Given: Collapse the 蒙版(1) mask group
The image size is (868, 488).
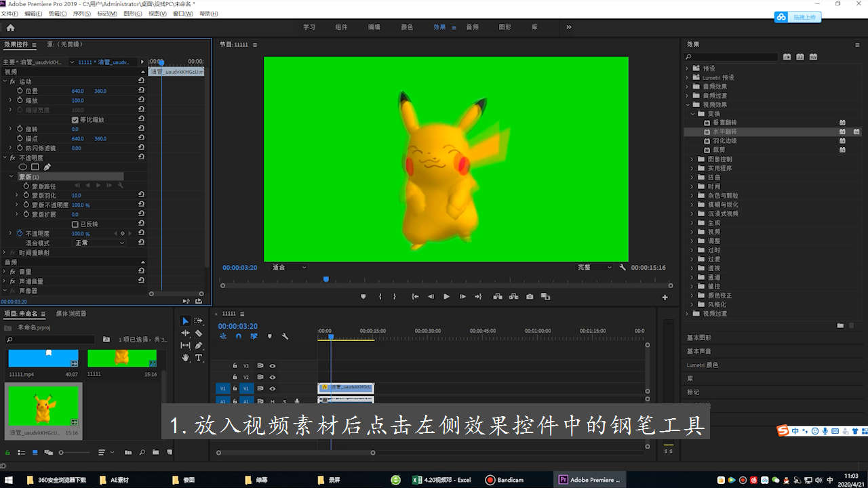Looking at the screenshot, I should pos(11,176).
